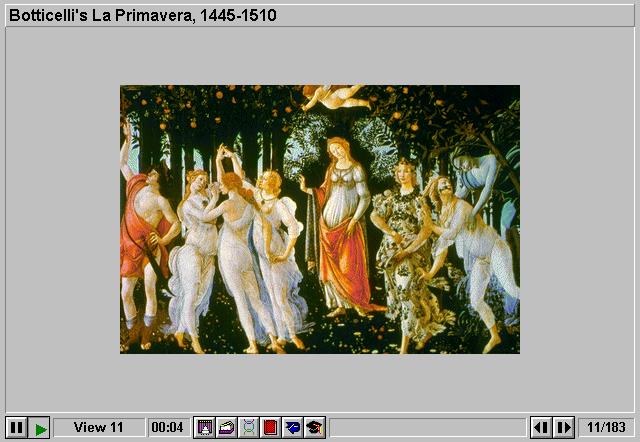Open the filmstrip theater icon

pyautogui.click(x=204, y=427)
